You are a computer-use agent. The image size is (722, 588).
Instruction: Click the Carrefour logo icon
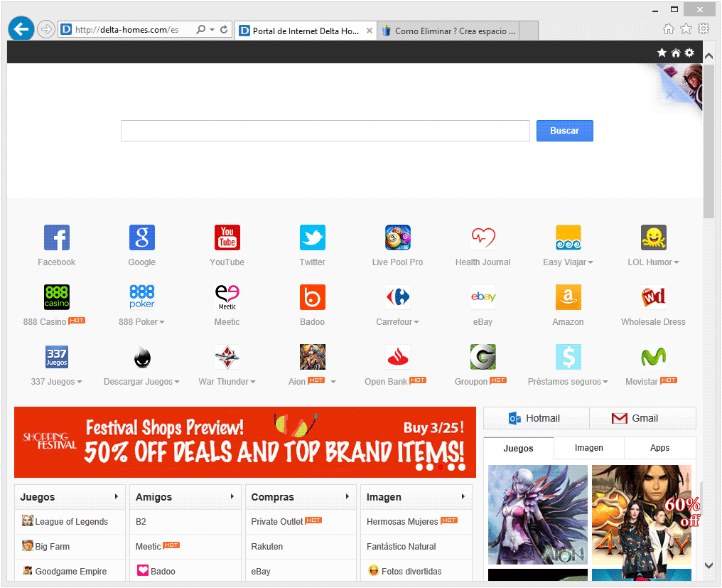coord(398,296)
